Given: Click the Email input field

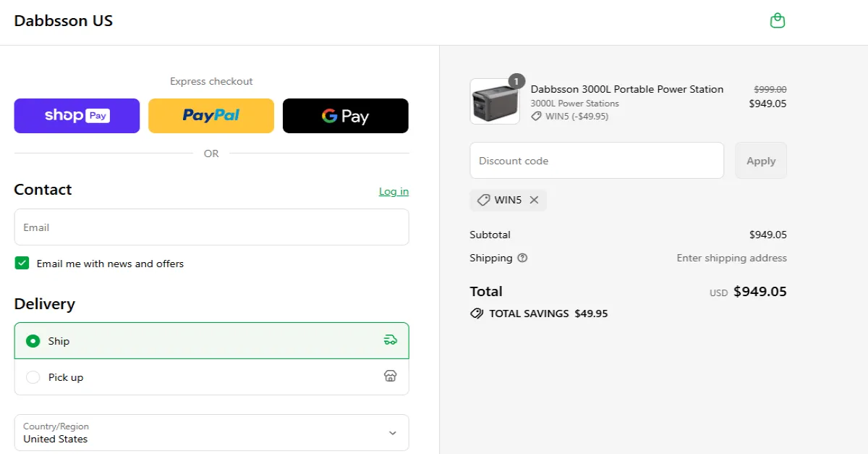Looking at the screenshot, I should [211, 227].
